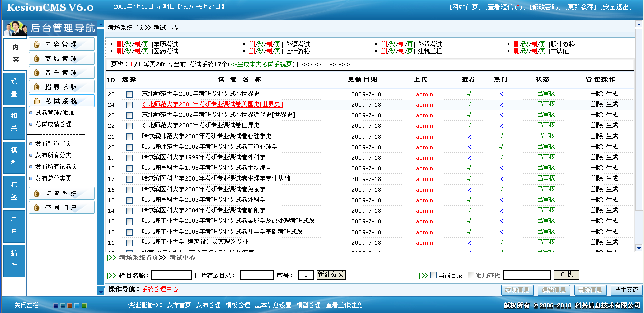The image size is (644, 313).
Task: Open the 问答系统 (Q&A System) folder icon
Action: click(36, 193)
